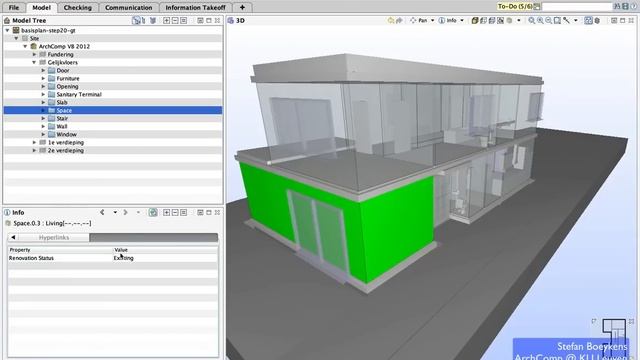Toggle the highlighted view mode icon in 3D toolbar
Image resolution: width=640 pixels, height=360 pixels.
coord(588,20)
